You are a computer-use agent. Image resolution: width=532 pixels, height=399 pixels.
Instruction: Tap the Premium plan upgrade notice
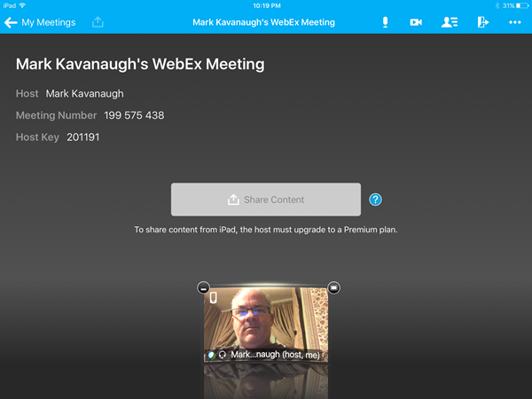coord(266,230)
